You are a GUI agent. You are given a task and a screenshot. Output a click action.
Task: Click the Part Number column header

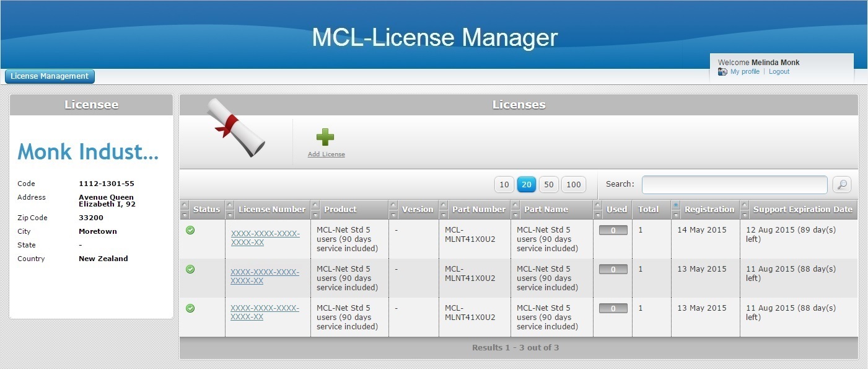coord(478,210)
